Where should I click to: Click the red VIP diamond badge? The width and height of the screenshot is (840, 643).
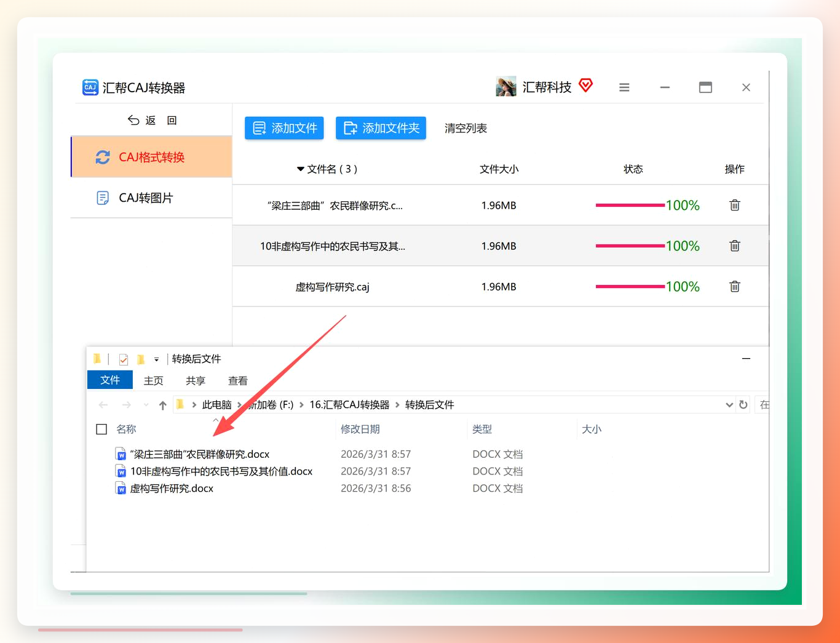(x=585, y=86)
